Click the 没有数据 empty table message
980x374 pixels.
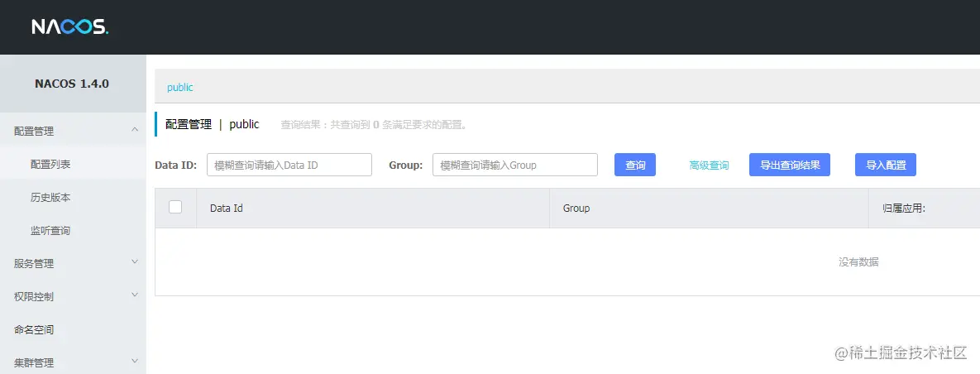point(858,262)
